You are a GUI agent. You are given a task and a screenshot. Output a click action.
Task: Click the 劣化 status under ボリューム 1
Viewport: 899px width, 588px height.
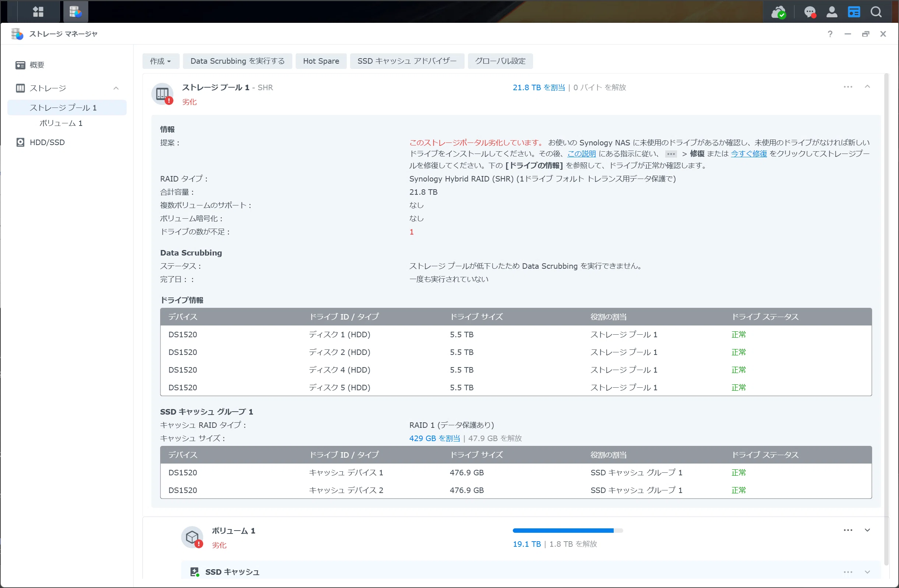tap(219, 545)
